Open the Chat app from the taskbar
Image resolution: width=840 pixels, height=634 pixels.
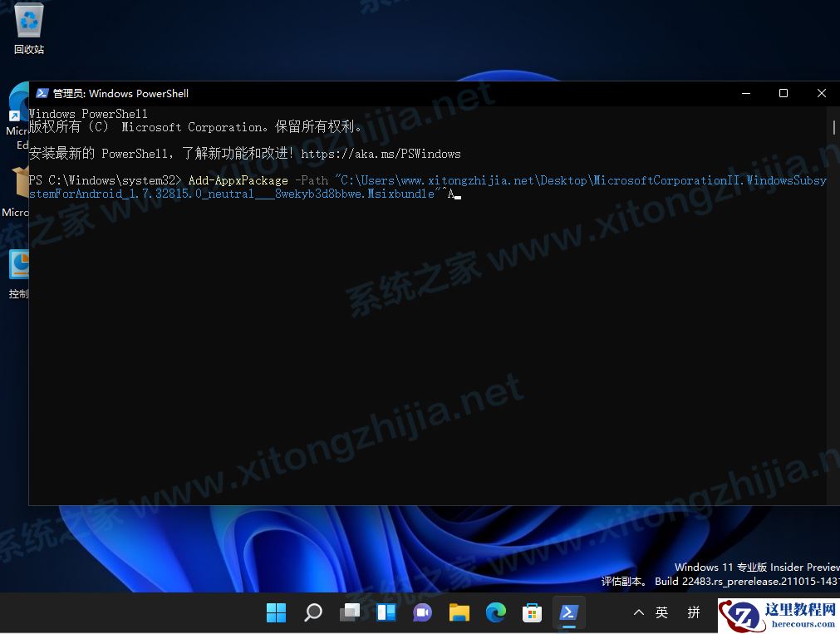pyautogui.click(x=422, y=612)
